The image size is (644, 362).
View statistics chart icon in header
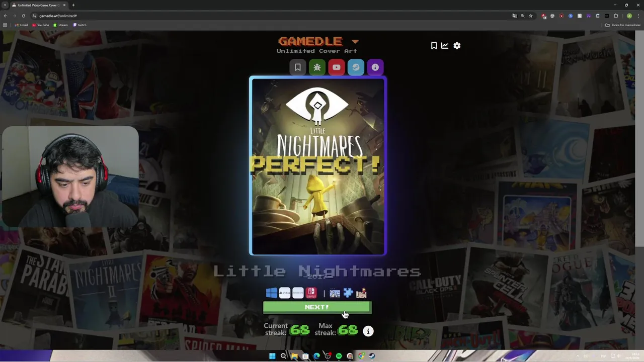coord(445,46)
